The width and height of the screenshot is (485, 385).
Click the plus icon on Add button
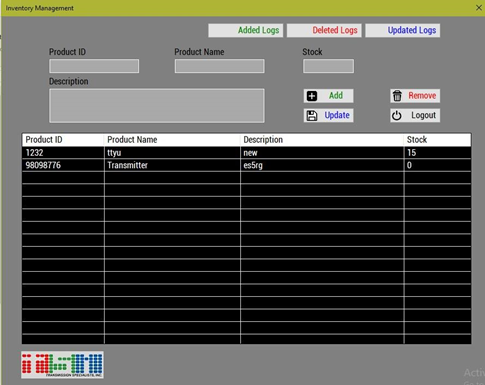point(312,96)
